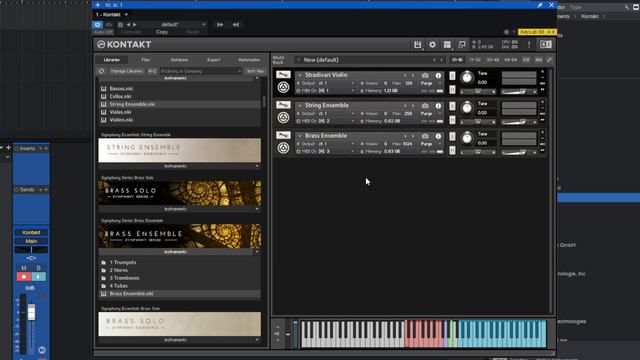640x360 pixels.
Task: Mute the Kontakt mixer channel
Action: click(x=24, y=268)
